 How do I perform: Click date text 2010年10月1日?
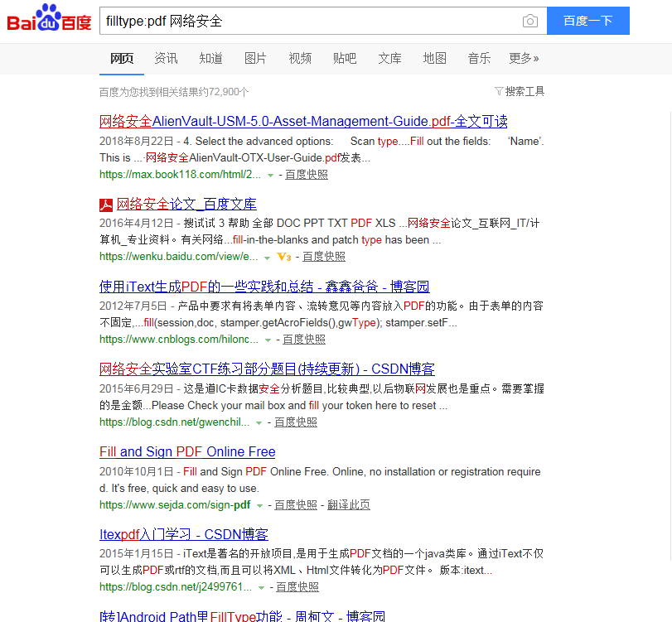point(136,471)
